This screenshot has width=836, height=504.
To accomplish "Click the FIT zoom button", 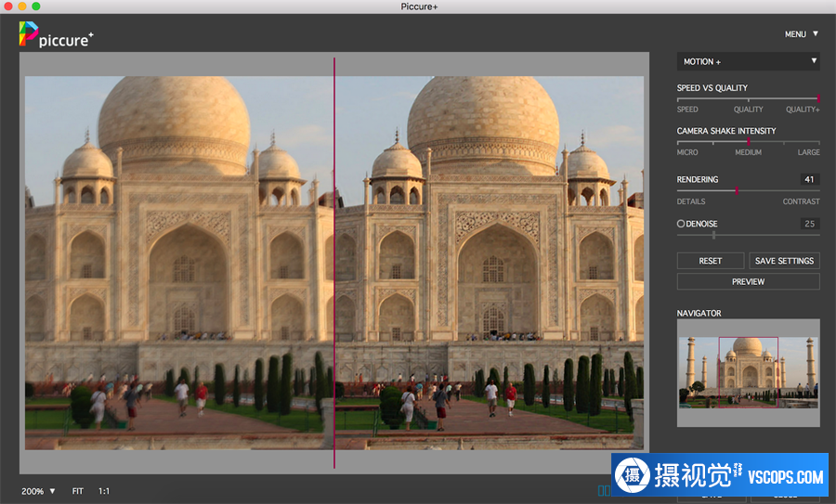I will (x=78, y=491).
